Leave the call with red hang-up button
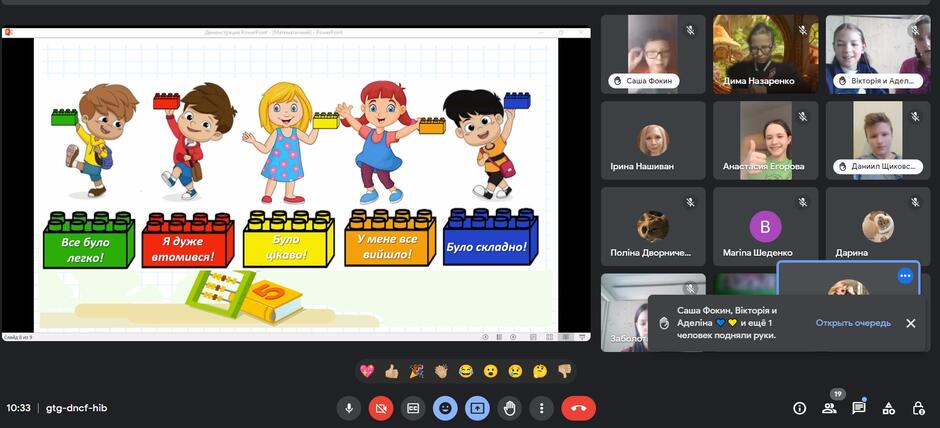The width and height of the screenshot is (940, 428). click(579, 408)
